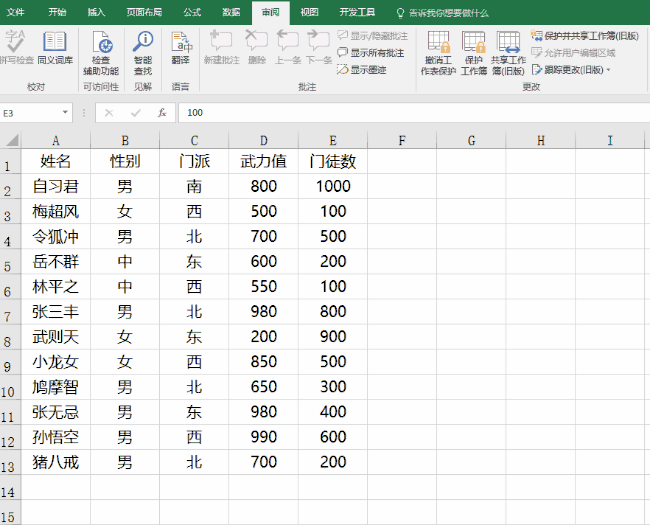
Task: Click 武力值 cell with 850
Action: click(x=264, y=362)
